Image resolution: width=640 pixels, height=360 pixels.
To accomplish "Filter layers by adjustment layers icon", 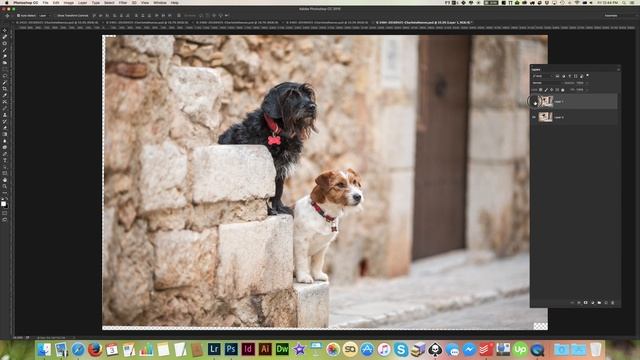I will pos(564,76).
